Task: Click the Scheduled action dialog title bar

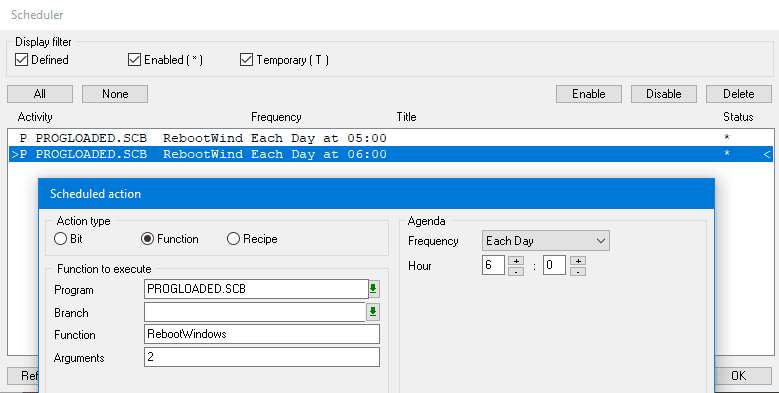Action: tap(377, 194)
